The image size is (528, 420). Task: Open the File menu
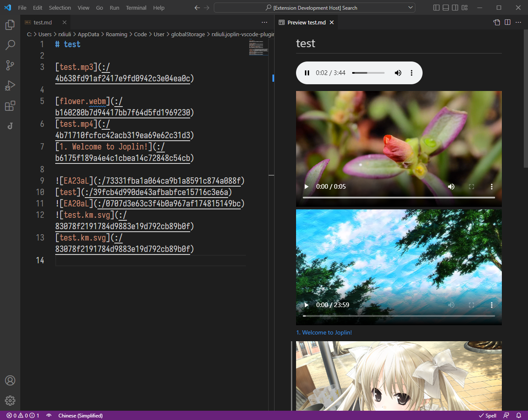pyautogui.click(x=22, y=8)
